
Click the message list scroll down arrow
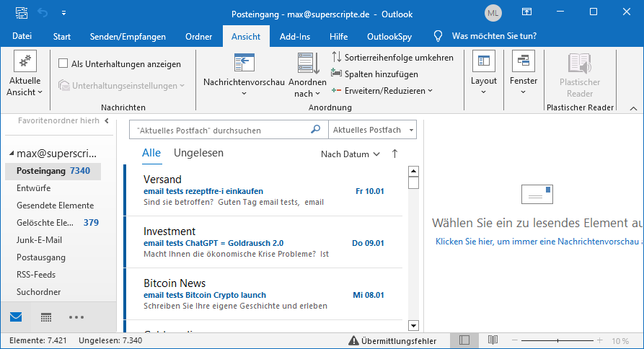(x=414, y=326)
